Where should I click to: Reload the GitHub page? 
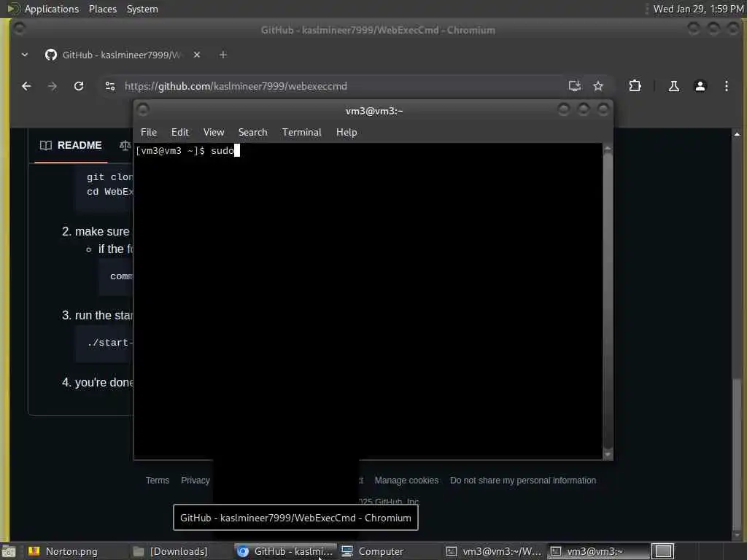click(x=79, y=86)
